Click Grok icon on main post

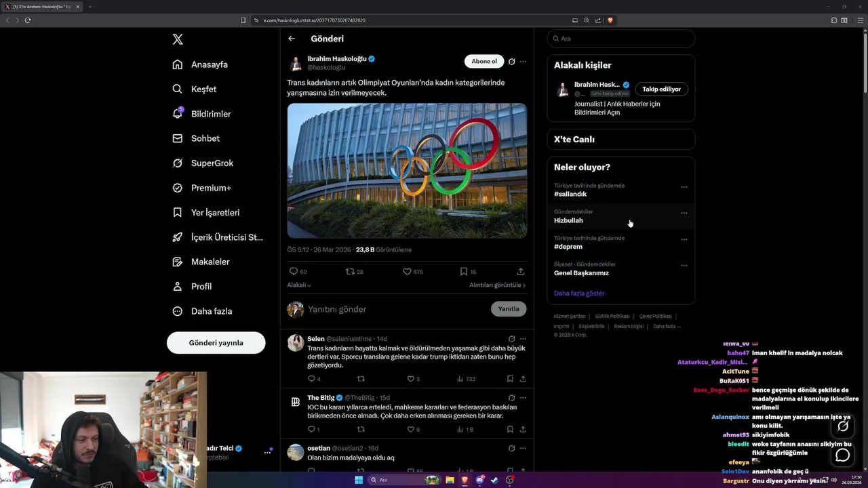[x=512, y=61]
